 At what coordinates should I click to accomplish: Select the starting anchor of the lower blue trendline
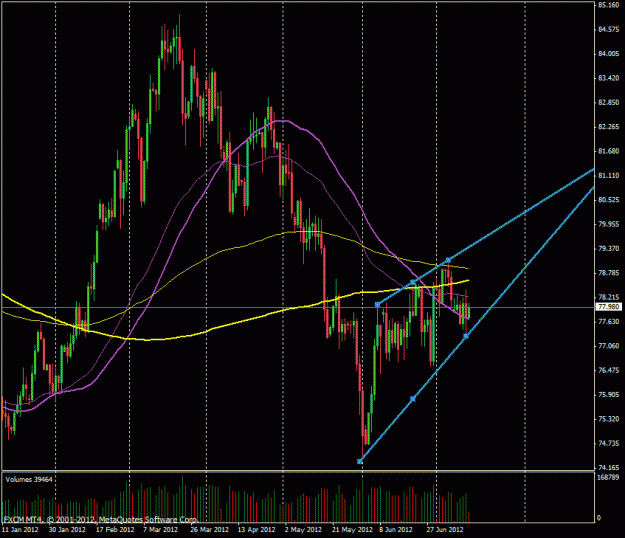click(360, 461)
